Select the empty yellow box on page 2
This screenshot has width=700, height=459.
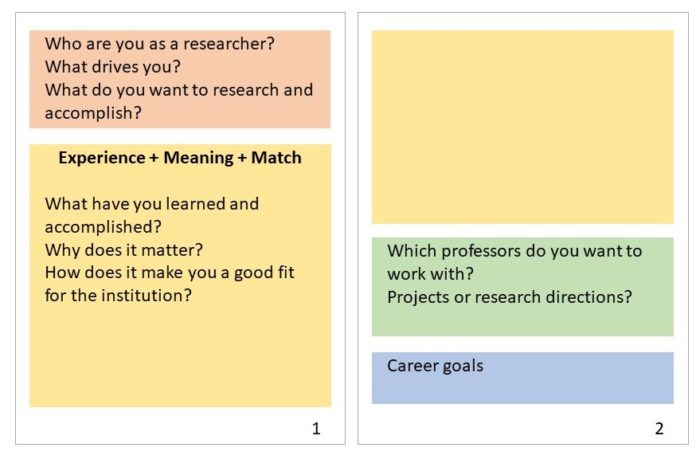coord(522,126)
